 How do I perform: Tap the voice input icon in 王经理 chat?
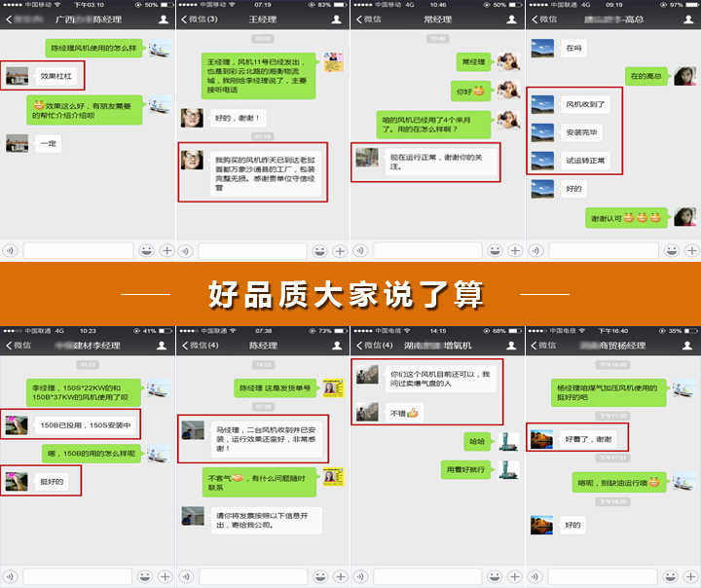click(185, 250)
